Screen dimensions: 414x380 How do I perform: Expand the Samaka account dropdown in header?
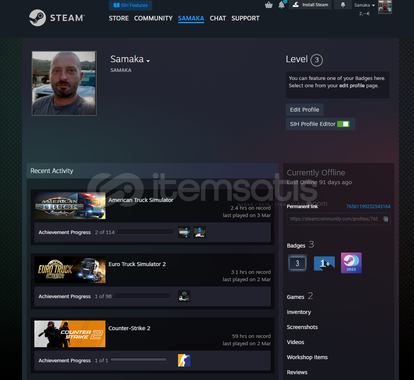(x=365, y=5)
